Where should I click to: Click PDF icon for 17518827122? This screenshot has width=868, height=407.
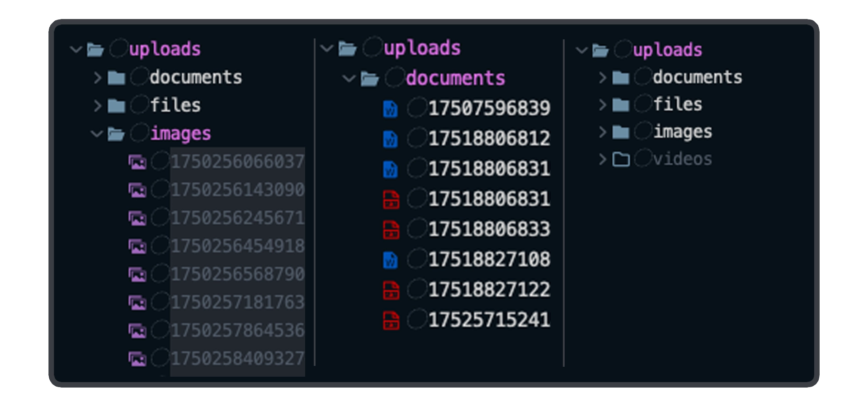tap(391, 290)
